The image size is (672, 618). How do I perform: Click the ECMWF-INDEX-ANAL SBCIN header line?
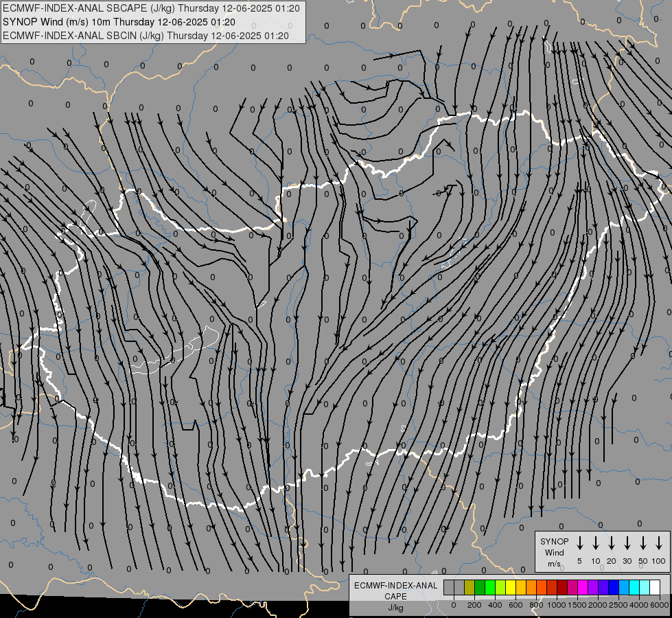[146, 36]
